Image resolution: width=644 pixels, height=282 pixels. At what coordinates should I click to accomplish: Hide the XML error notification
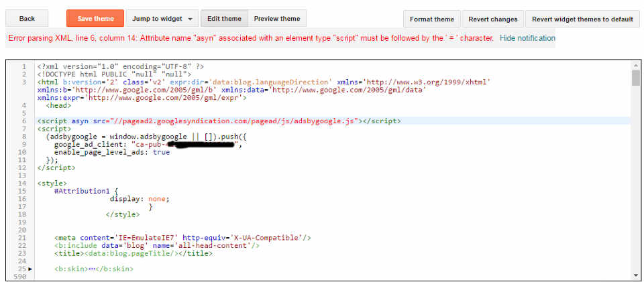(527, 38)
